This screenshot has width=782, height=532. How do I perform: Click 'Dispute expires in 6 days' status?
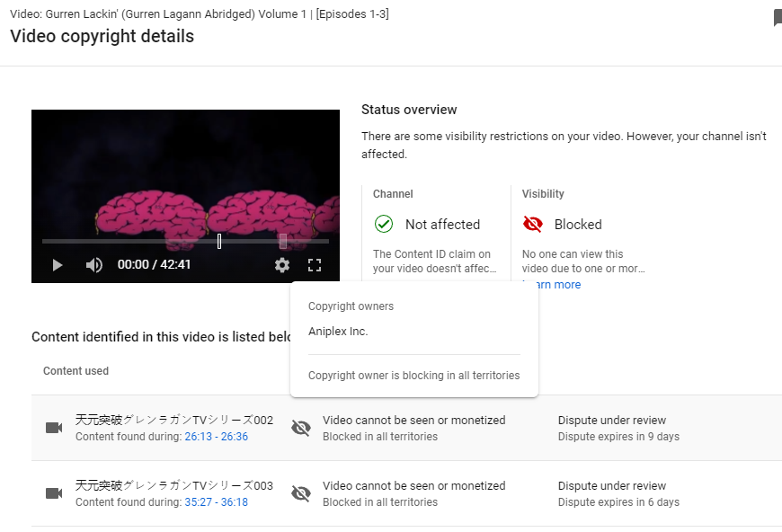(618, 502)
